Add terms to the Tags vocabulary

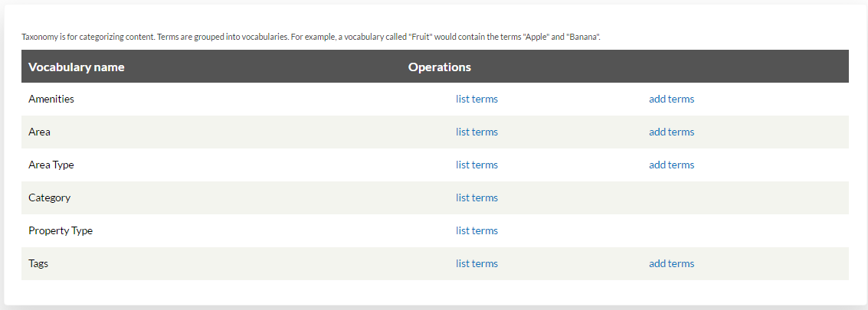(x=671, y=263)
